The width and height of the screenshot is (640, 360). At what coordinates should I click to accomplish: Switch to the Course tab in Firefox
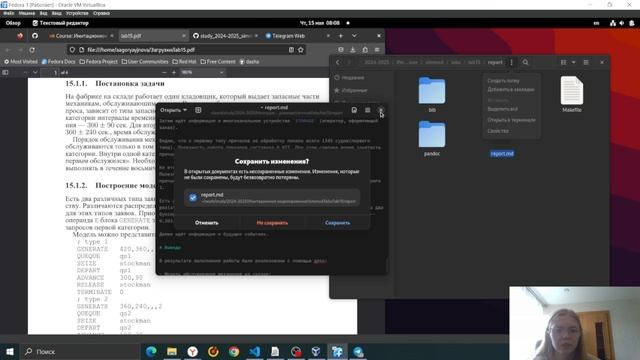click(x=81, y=36)
